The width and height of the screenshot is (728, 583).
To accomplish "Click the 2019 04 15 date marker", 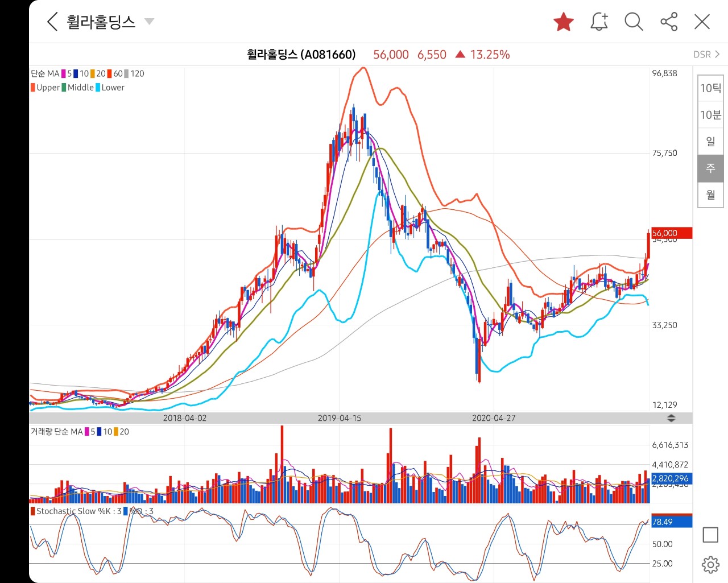I will pos(339,418).
